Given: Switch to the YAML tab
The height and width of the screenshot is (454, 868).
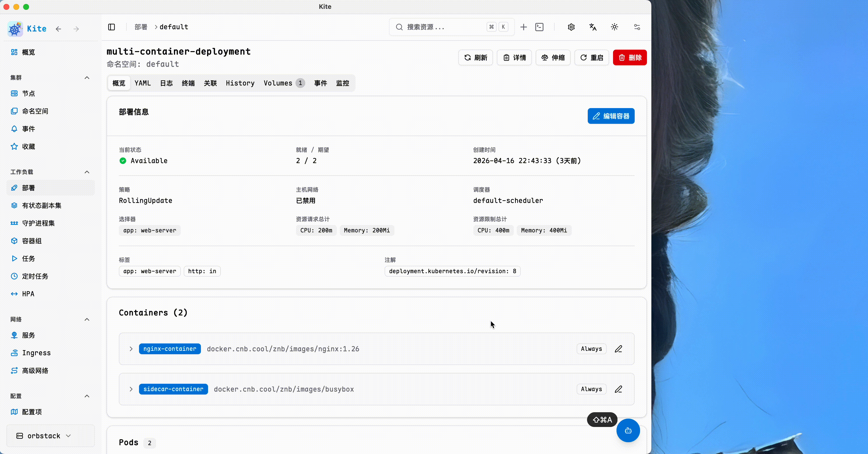Looking at the screenshot, I should click(x=142, y=83).
